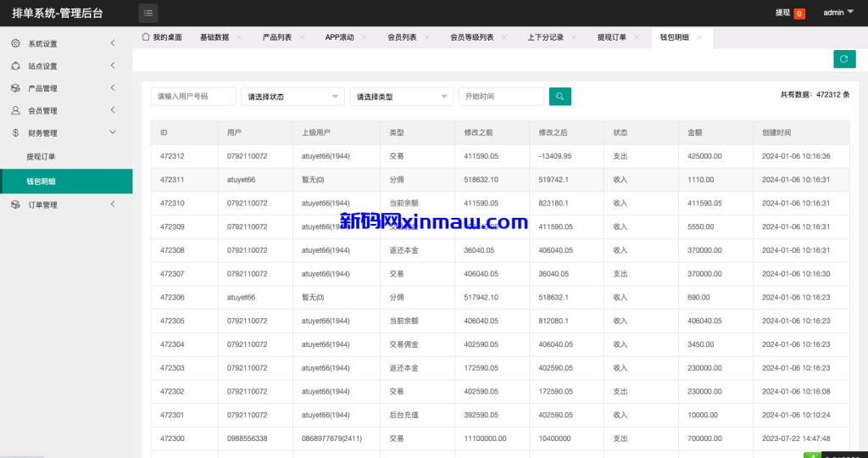Screen dimensions: 868x458
Task: Switch to the 会员等级列表 tab
Action: pos(471,37)
